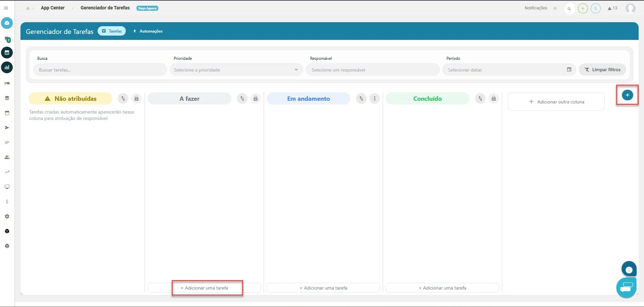644x307 pixels.
Task: Open the hamburger menu in the sidebar
Action: pos(6,8)
